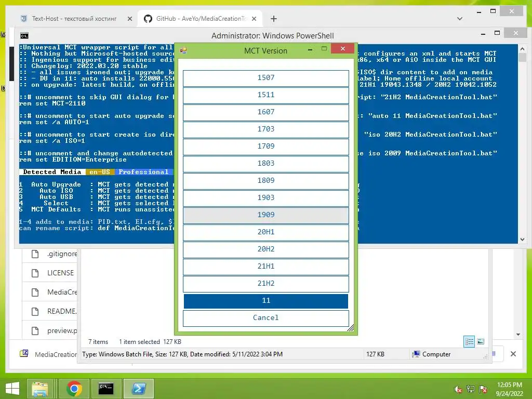Choose version 1709
532x399 pixels.
[265, 146]
